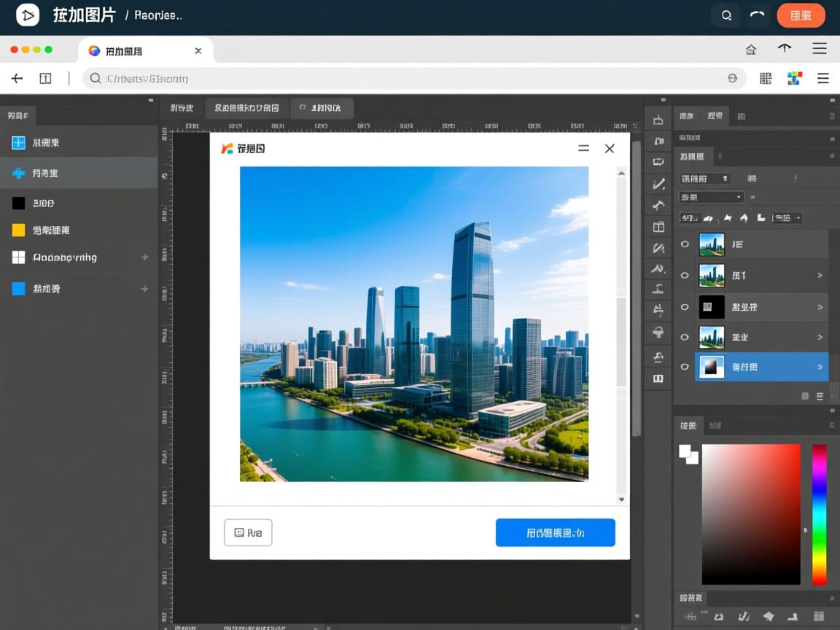Image resolution: width=840 pixels, height=630 pixels.
Task: Open the blend mode dropdown in layers panel
Action: (711, 197)
